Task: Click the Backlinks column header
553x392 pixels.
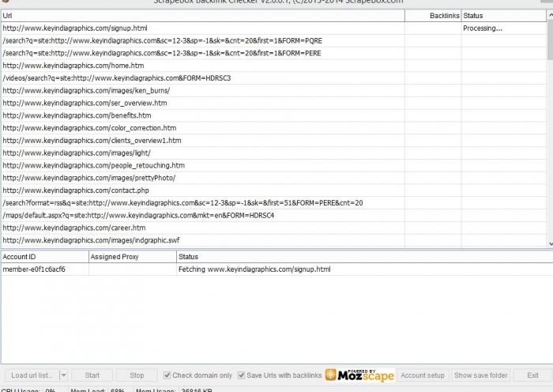Action: 433,16
